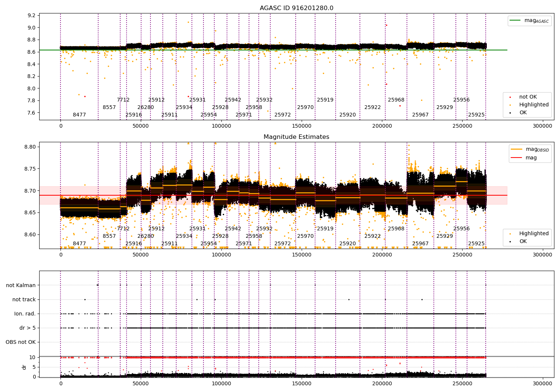Click the 8.65 y-axis tick label
Image resolution: width=560 pixels, height=392 pixels.
coord(30,213)
